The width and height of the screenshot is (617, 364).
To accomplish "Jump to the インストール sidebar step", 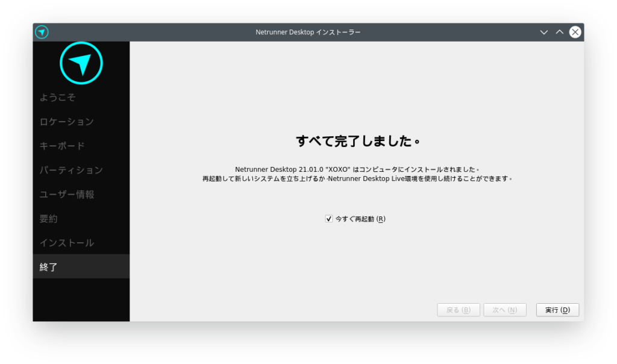I will pyautogui.click(x=67, y=243).
